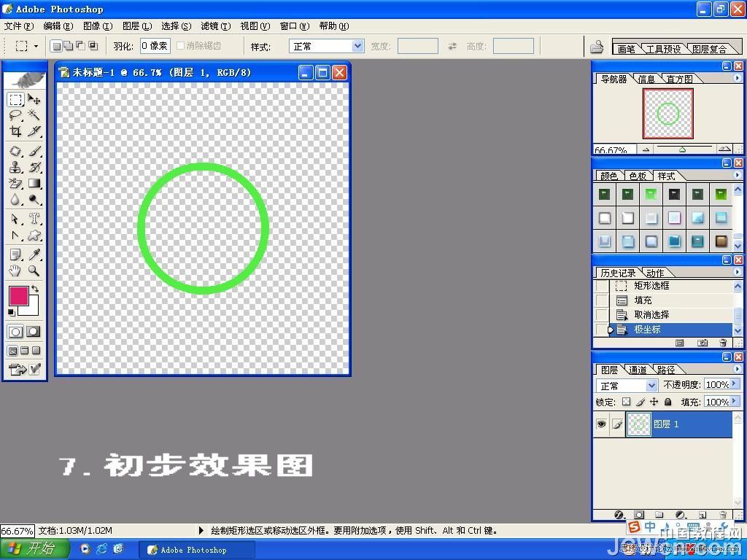Open the 滤镜 Filter menu
Viewport: 747px width, 560px height.
pos(215,26)
